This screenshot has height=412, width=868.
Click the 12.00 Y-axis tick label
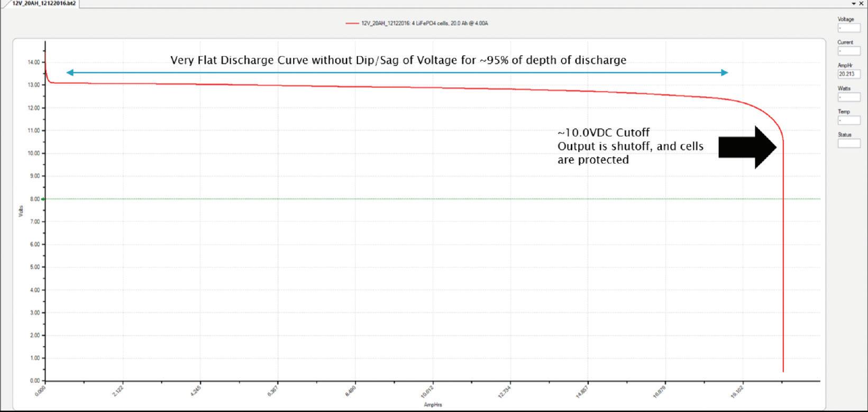(x=33, y=108)
